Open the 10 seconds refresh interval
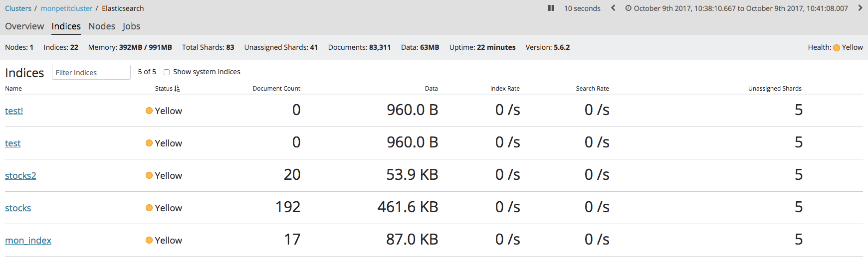The image size is (868, 262). pyautogui.click(x=582, y=8)
